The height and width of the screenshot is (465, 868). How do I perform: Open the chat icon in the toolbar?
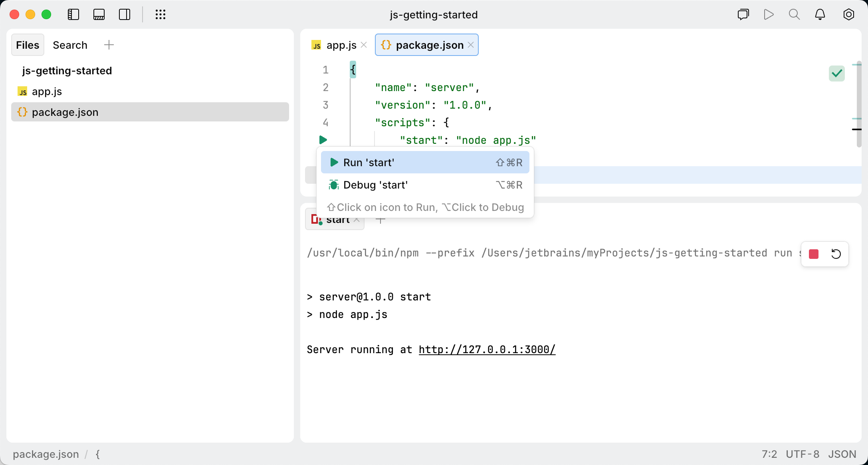point(743,14)
